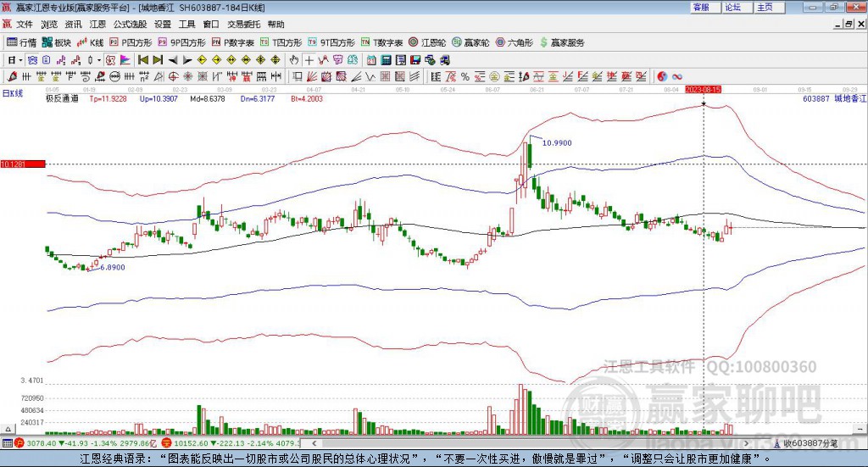Open the 赢家轮 wheel tool
Screen dimensions: 868x467
pos(470,42)
